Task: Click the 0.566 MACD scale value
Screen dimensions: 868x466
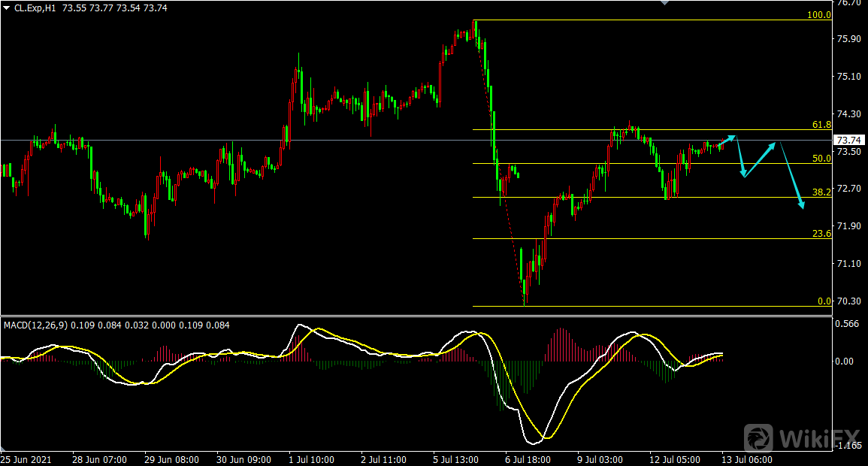Action: [848, 325]
